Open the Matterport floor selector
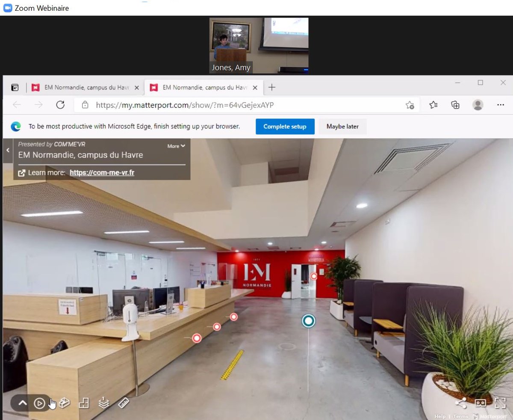Image resolution: width=513 pixels, height=420 pixels. click(x=103, y=403)
